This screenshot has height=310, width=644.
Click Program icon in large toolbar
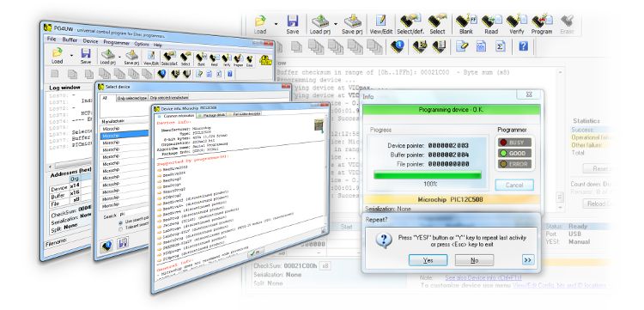coord(542,24)
